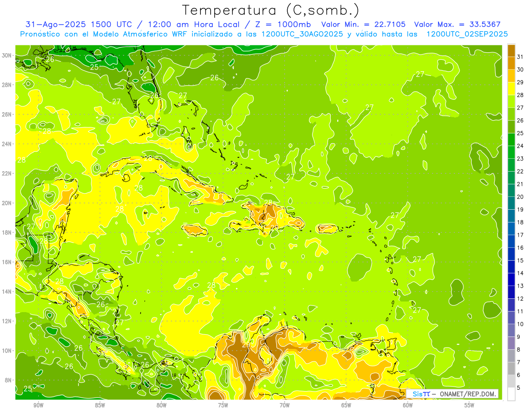Select the '31-Ago-2025 1500 UTC' date text
This screenshot has width=532, height=411.
coord(80,24)
